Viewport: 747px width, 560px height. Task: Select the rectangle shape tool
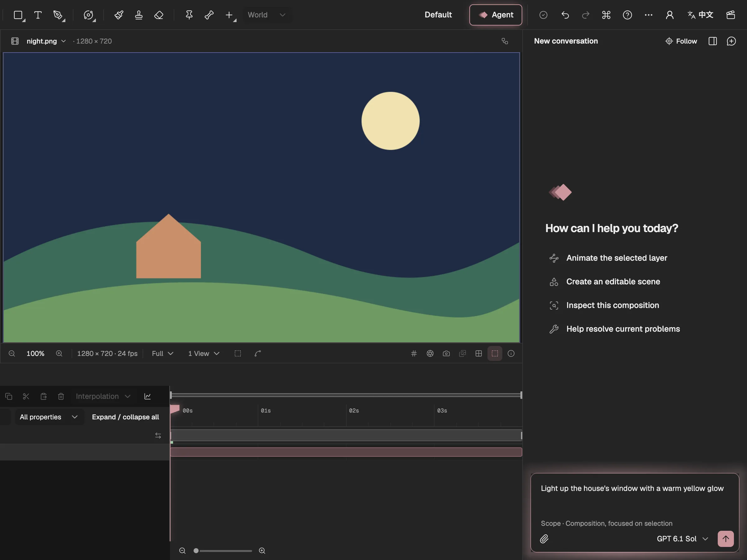pos(18,15)
